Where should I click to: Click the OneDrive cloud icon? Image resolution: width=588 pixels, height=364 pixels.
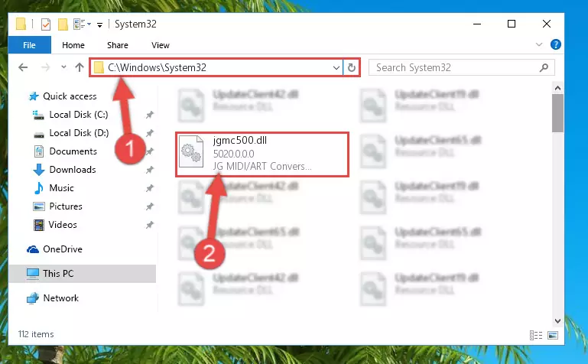[x=33, y=249]
